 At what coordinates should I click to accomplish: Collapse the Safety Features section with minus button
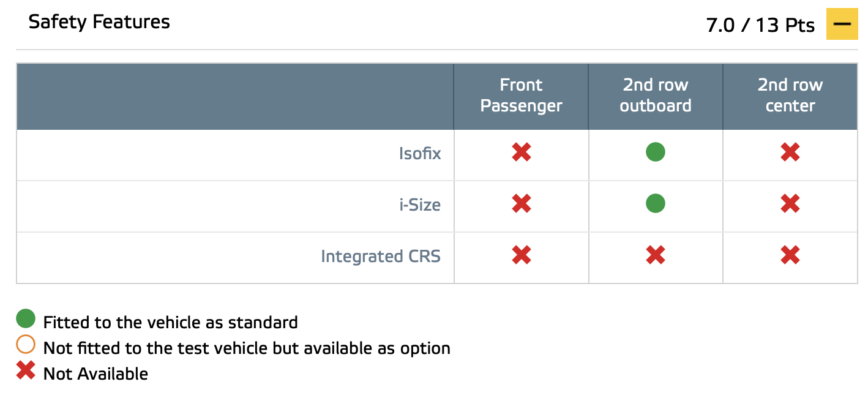(x=842, y=24)
